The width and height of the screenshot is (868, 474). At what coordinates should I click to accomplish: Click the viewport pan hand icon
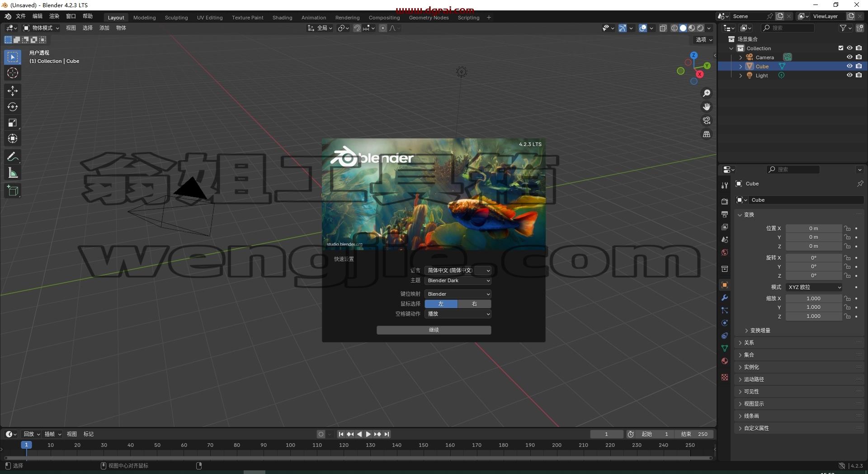[x=707, y=107]
